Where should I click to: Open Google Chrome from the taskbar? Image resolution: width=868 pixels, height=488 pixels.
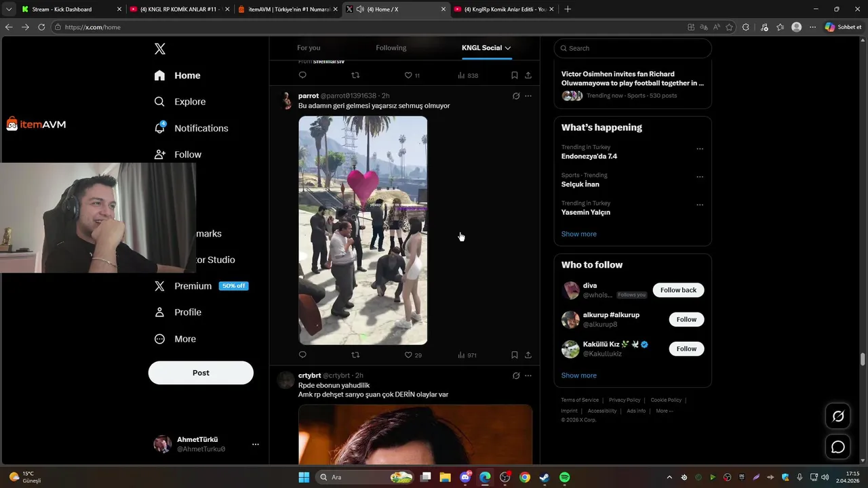(525, 477)
